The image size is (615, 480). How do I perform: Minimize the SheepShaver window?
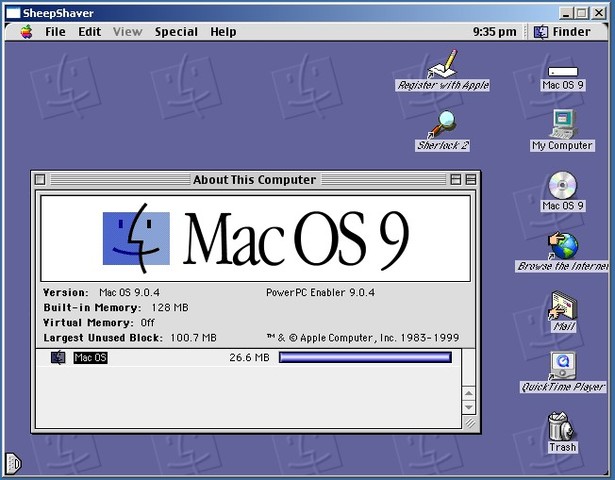[566, 13]
